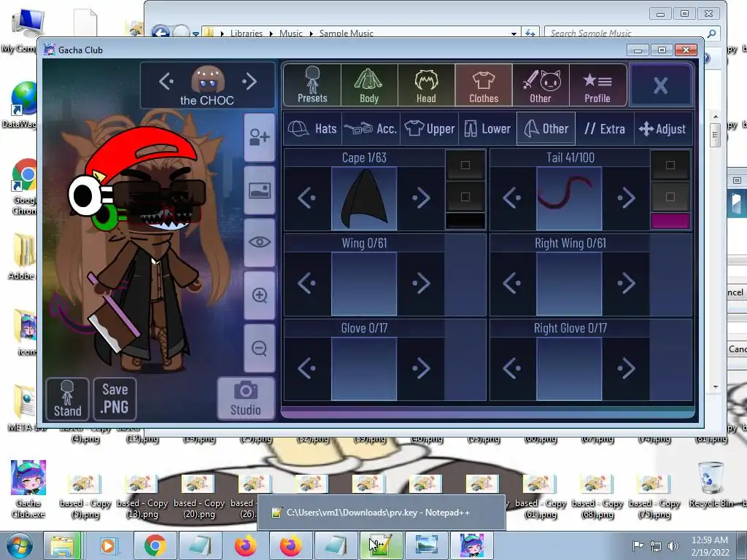The image size is (747, 560).
Task: Zoom in on the character
Action: point(260,295)
